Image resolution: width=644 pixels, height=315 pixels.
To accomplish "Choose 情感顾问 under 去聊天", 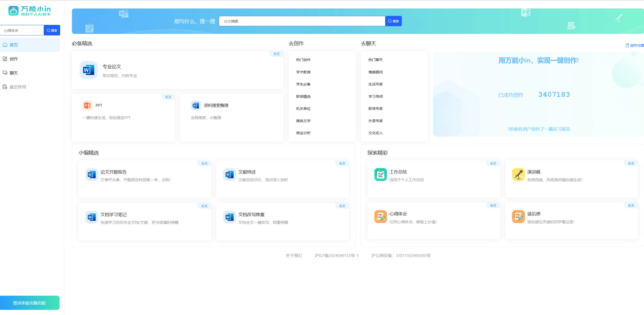I will pyautogui.click(x=375, y=72).
